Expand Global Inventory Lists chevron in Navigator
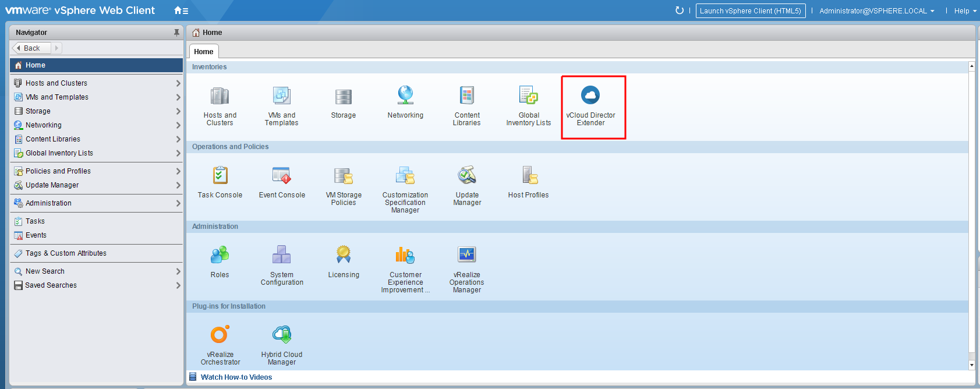 [x=178, y=153]
